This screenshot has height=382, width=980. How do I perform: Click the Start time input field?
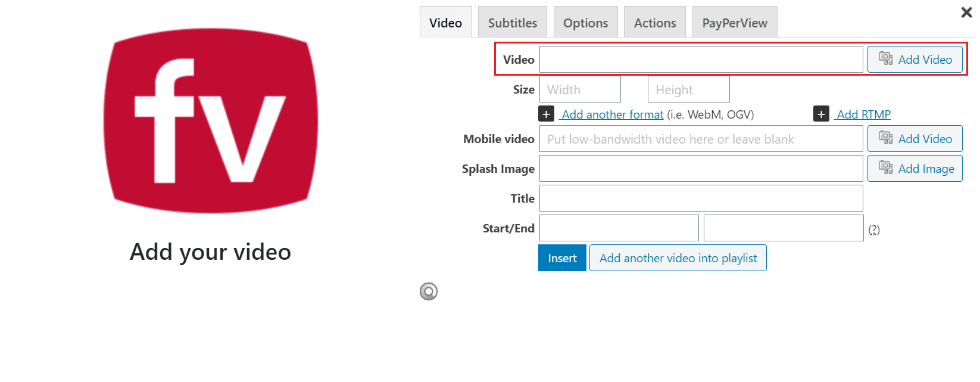coord(619,228)
